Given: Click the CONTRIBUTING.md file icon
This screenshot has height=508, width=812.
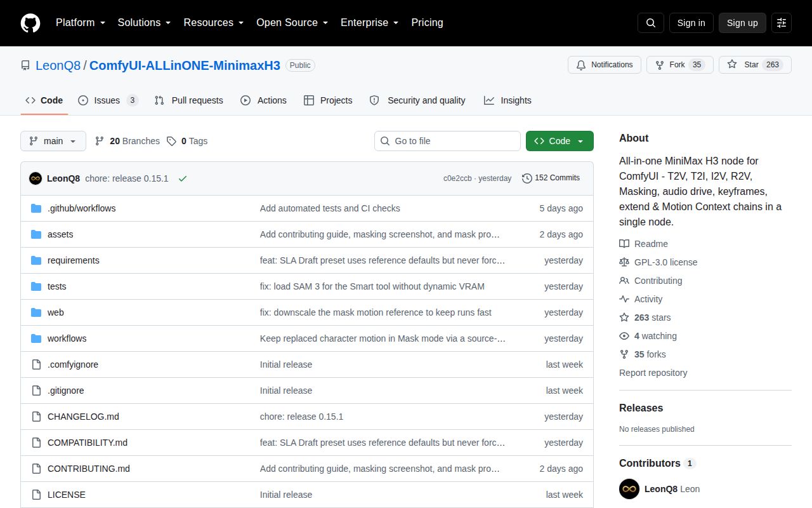Looking at the screenshot, I should [x=36, y=469].
